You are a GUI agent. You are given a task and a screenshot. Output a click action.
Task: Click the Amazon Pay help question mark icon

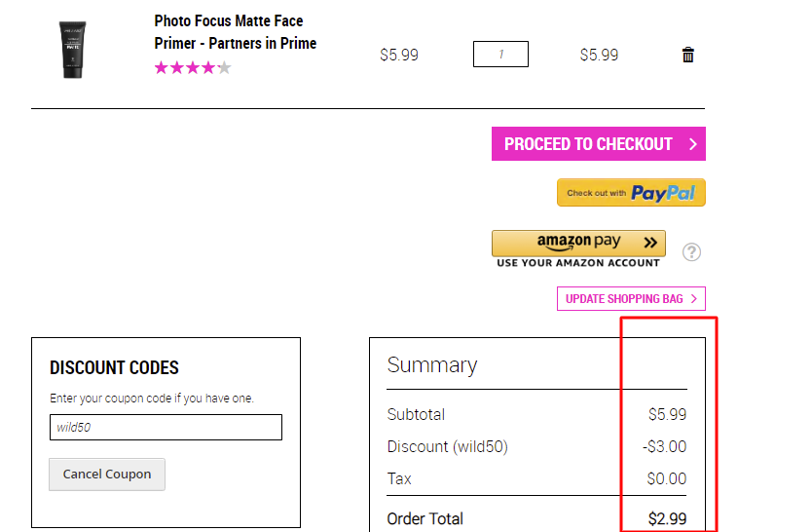(x=691, y=252)
